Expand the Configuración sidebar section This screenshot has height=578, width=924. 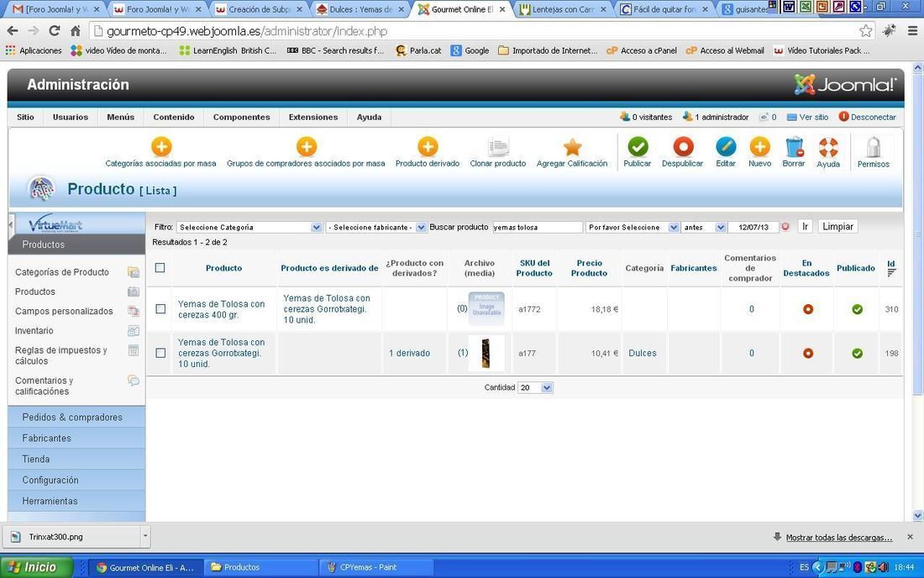[x=76, y=481]
